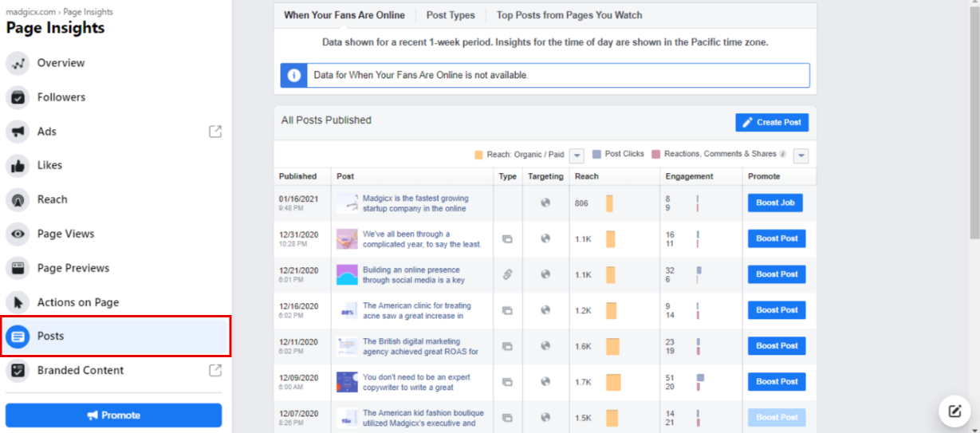Click the Create Post button
Screen dimensions: 980x433
click(772, 122)
